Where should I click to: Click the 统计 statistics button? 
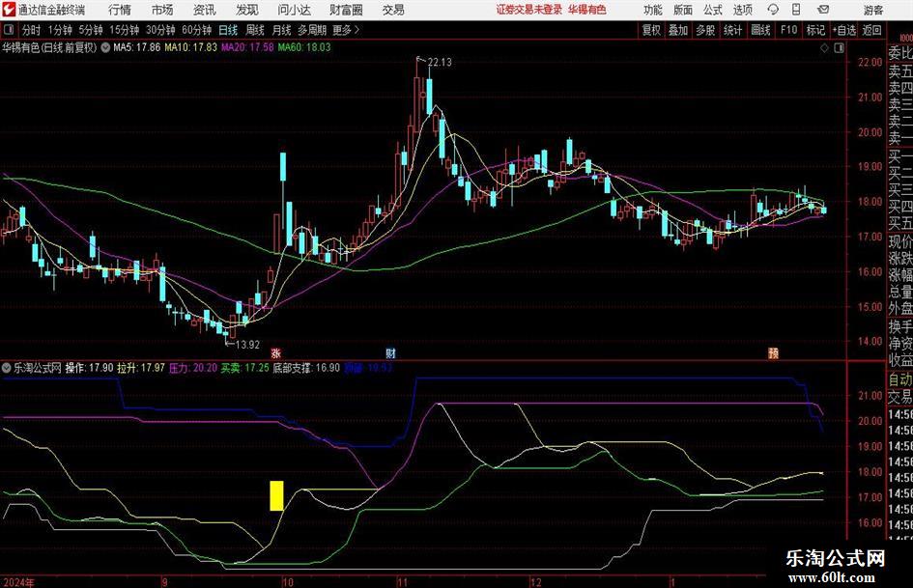click(732, 30)
